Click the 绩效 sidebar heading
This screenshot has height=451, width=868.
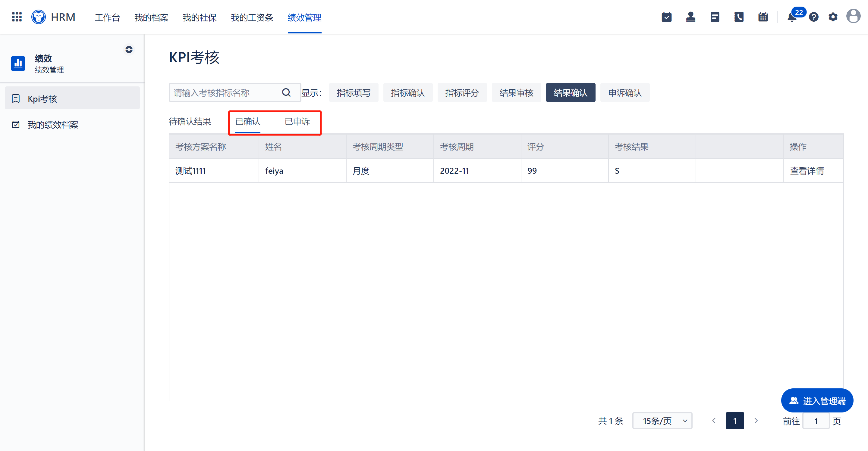point(43,58)
